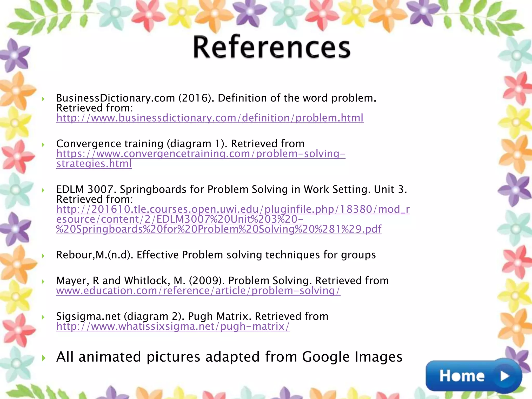Viewport: 532px width, 399px height.
Task: Click the Rebour,M.(n.d) reference line
Action: [x=216, y=255]
